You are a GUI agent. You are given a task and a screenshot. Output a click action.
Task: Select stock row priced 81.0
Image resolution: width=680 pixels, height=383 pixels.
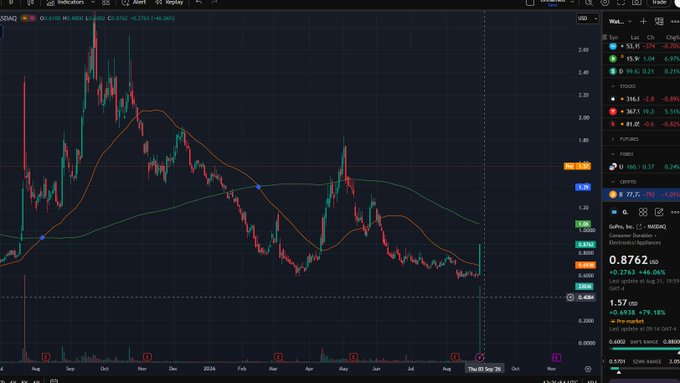point(641,124)
